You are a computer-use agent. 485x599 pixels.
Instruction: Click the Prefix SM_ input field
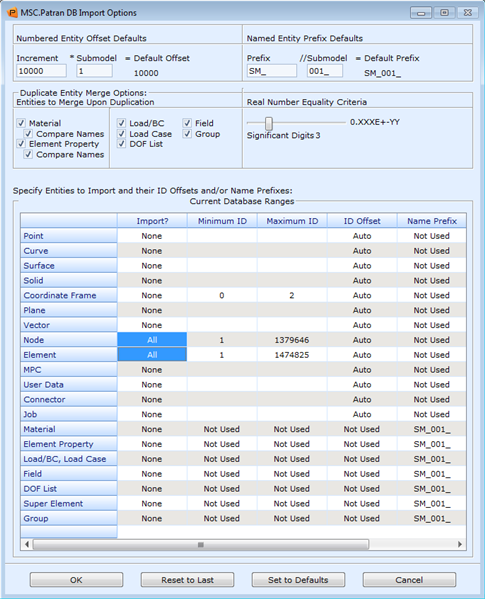click(272, 71)
